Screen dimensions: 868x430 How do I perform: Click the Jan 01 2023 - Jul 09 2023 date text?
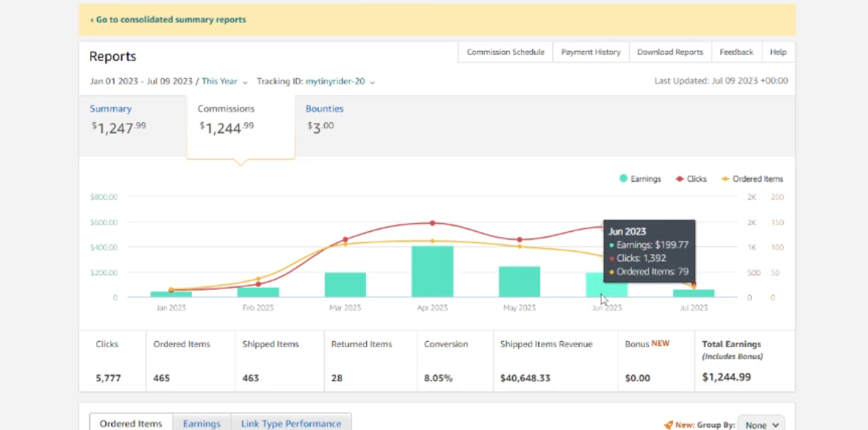141,81
